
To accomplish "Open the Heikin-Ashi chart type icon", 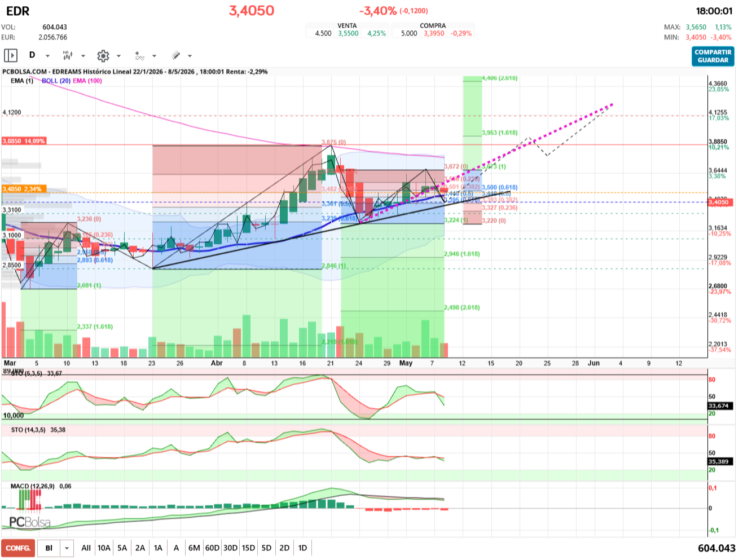I will coord(68,55).
